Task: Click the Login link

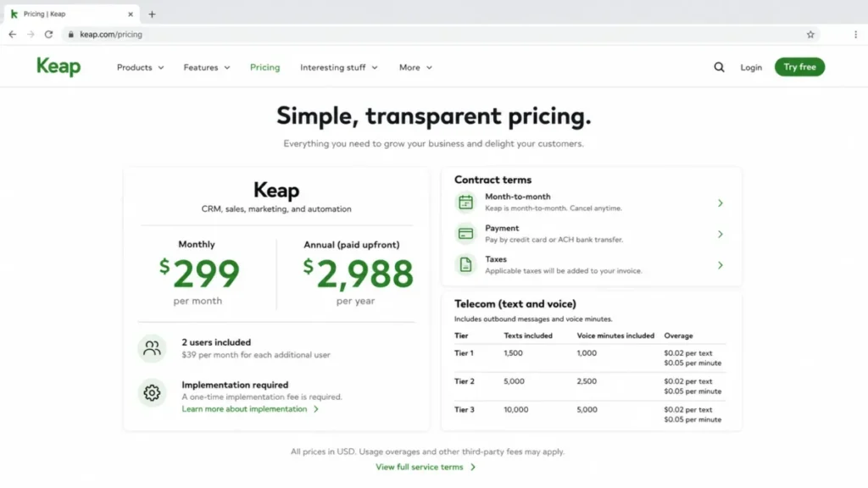Action: click(x=751, y=68)
